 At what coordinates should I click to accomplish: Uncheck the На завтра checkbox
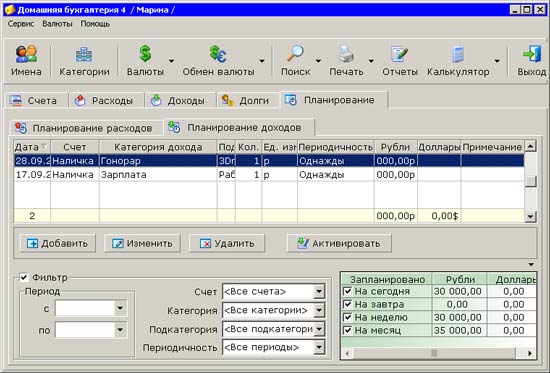[x=347, y=304]
